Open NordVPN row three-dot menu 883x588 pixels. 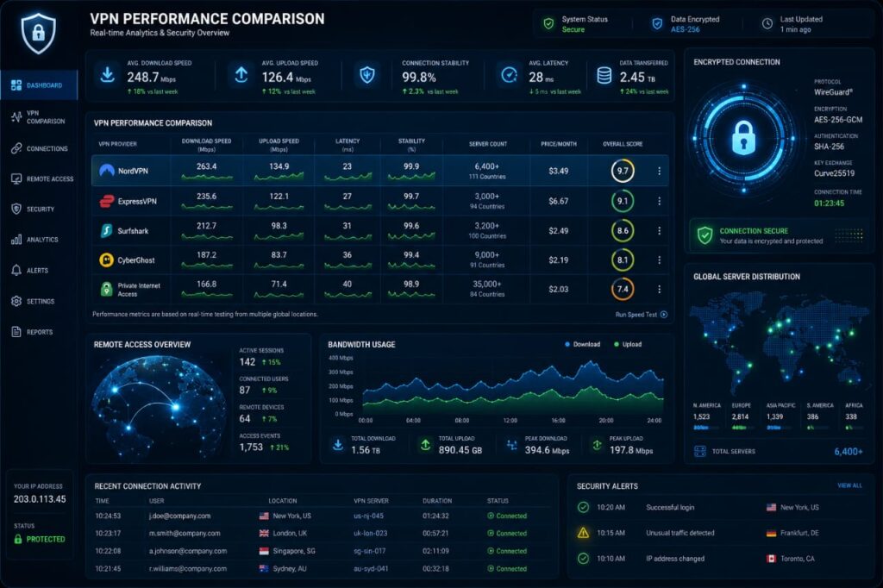[659, 171]
